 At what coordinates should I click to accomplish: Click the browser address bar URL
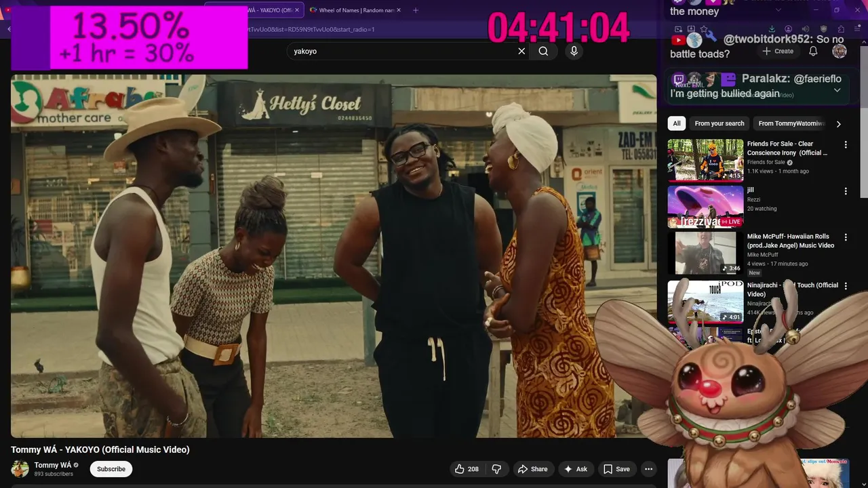[312, 29]
